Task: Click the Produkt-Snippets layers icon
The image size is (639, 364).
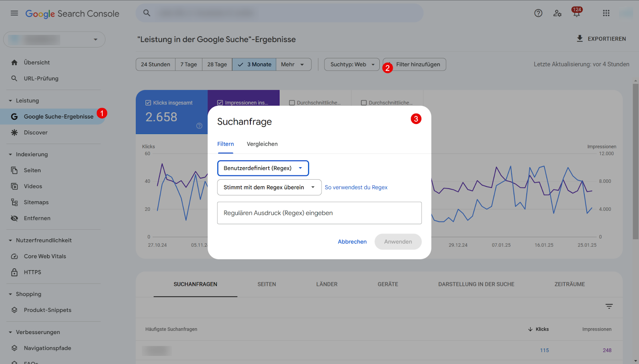Action: (x=14, y=310)
